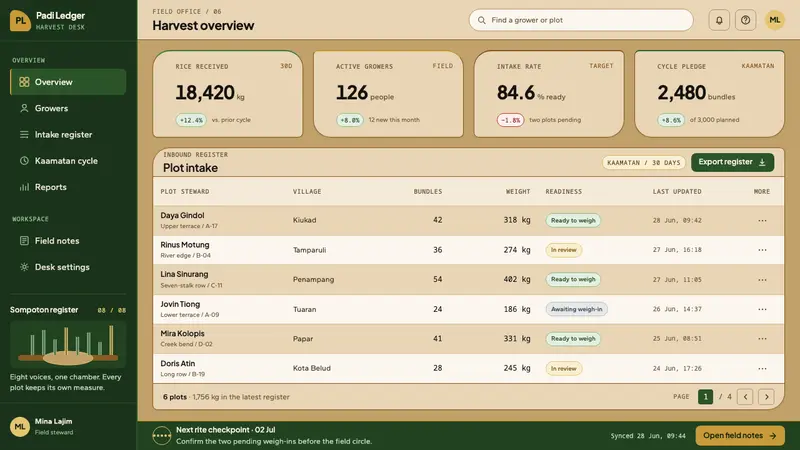
Task: Click the Cycle Pledge card
Action: (x=709, y=94)
